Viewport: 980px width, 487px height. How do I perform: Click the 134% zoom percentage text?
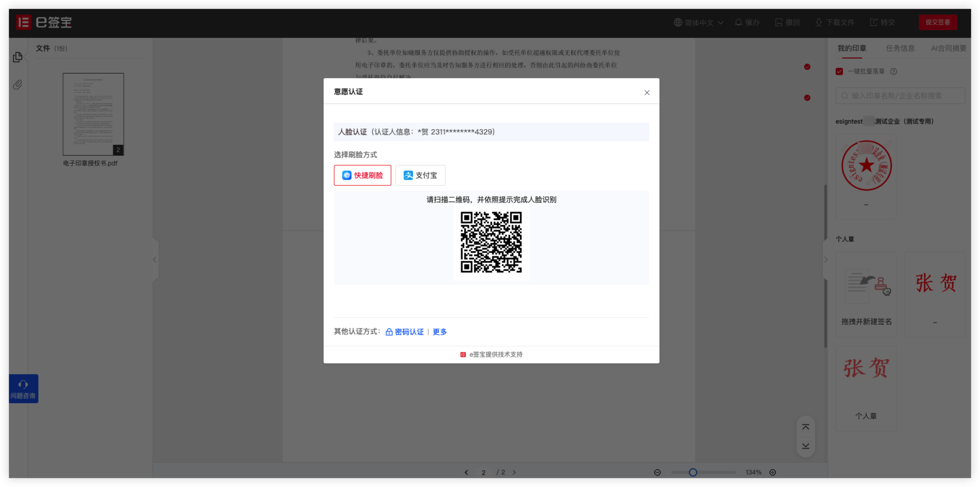tap(754, 473)
